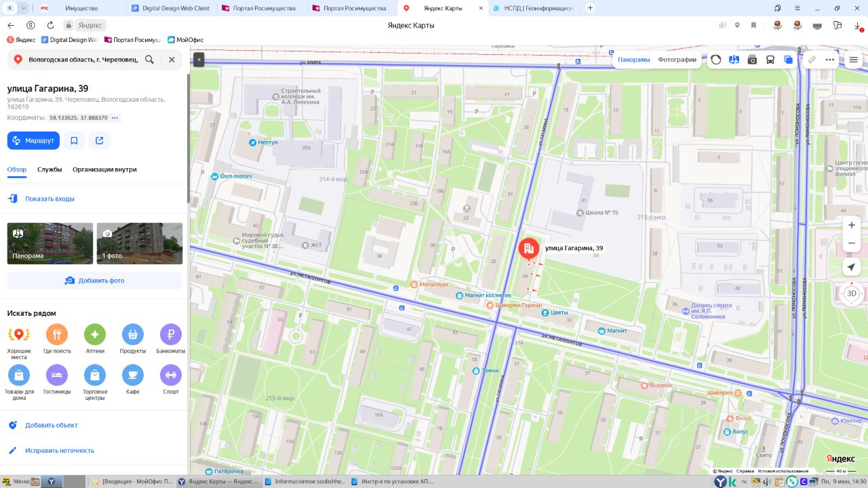Expand tab group dropdown arrow
Viewport: 868px width, 488px height.
pos(24,8)
